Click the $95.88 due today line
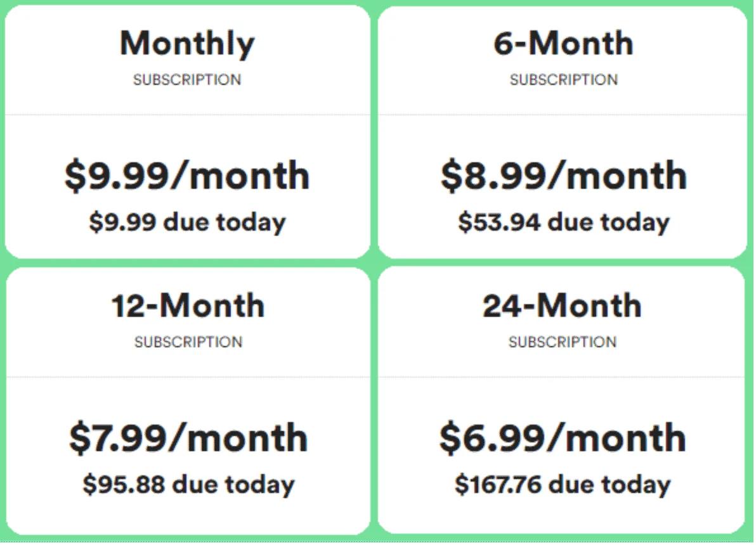The width and height of the screenshot is (756, 545). coord(188,485)
